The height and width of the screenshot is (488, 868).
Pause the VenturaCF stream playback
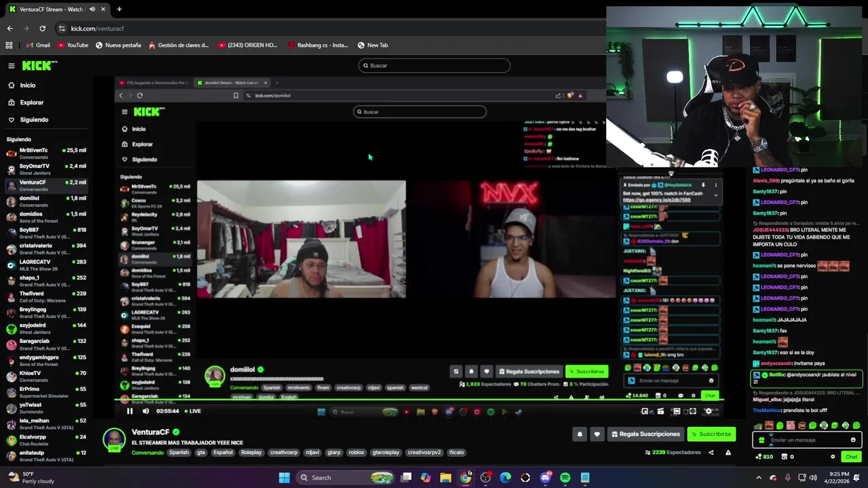[130, 411]
